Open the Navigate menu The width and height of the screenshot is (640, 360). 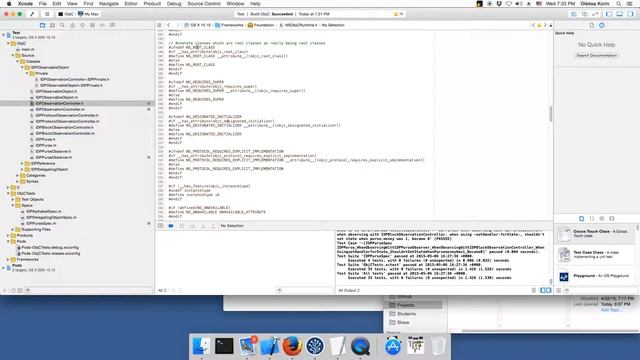coord(109,4)
